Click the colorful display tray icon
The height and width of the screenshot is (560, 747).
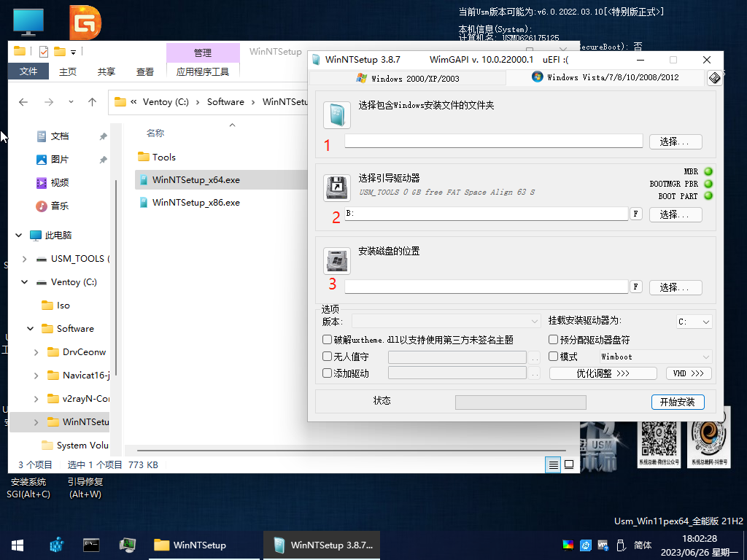click(x=568, y=545)
